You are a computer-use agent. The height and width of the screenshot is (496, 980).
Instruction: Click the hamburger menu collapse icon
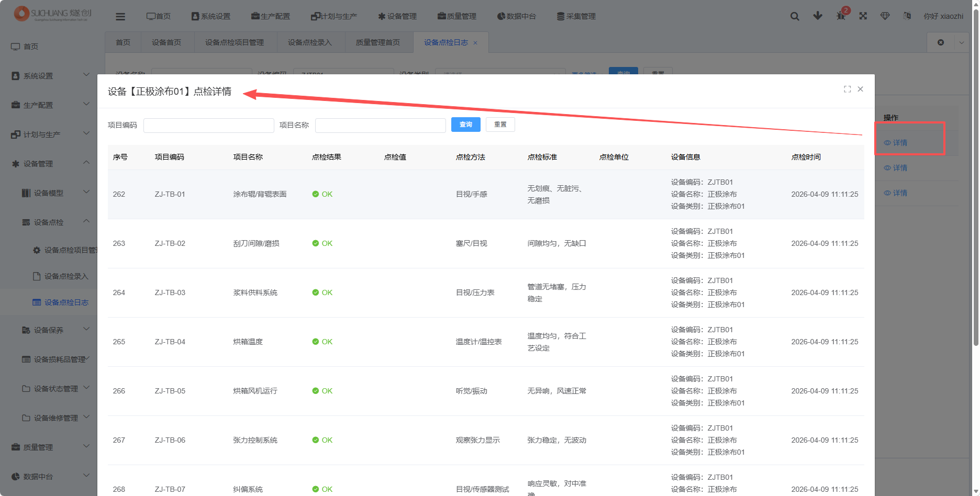pos(120,17)
